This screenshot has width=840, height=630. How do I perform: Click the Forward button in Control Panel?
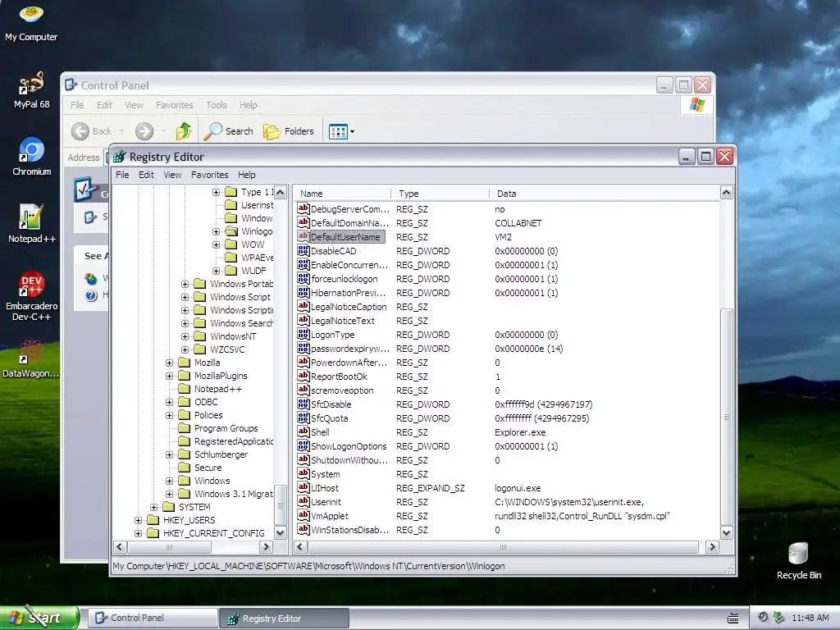tap(144, 130)
